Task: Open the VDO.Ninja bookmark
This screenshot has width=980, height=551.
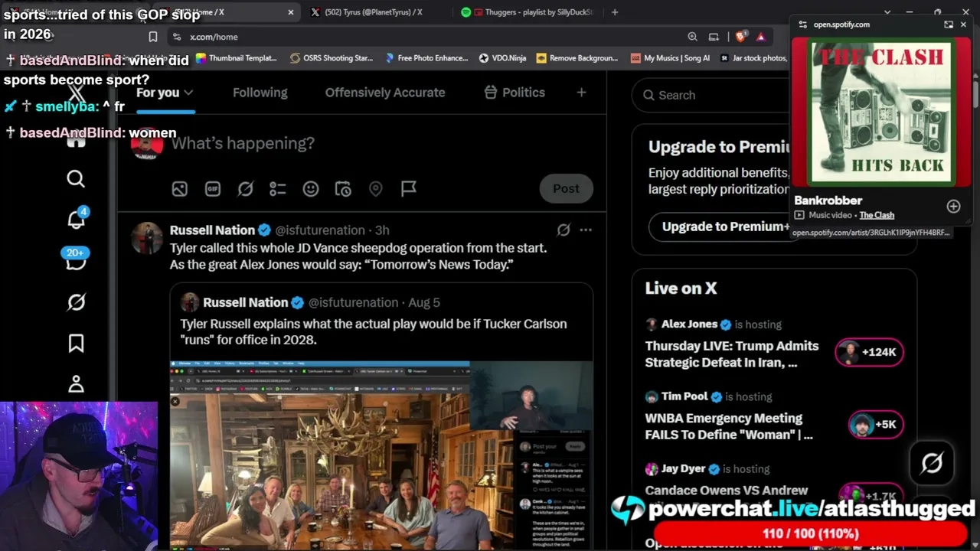Action: 502,58
